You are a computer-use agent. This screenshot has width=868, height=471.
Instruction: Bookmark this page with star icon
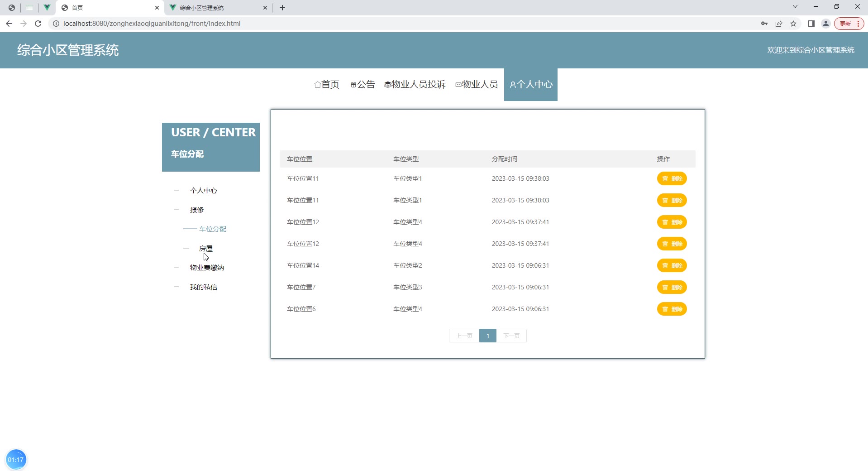pyautogui.click(x=793, y=24)
